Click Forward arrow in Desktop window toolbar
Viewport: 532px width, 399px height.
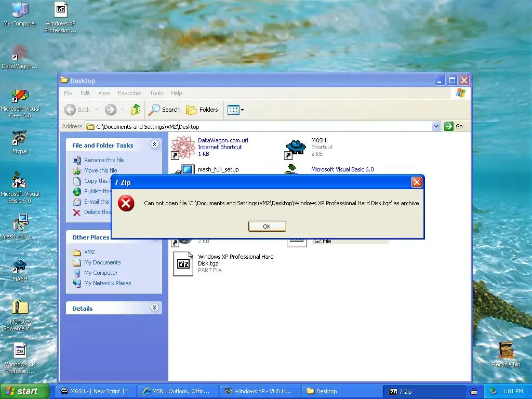[x=111, y=110]
